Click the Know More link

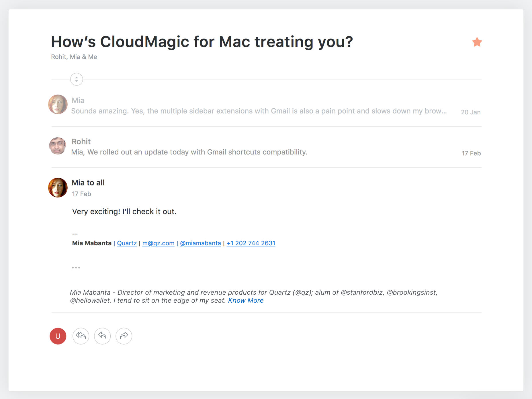click(246, 300)
